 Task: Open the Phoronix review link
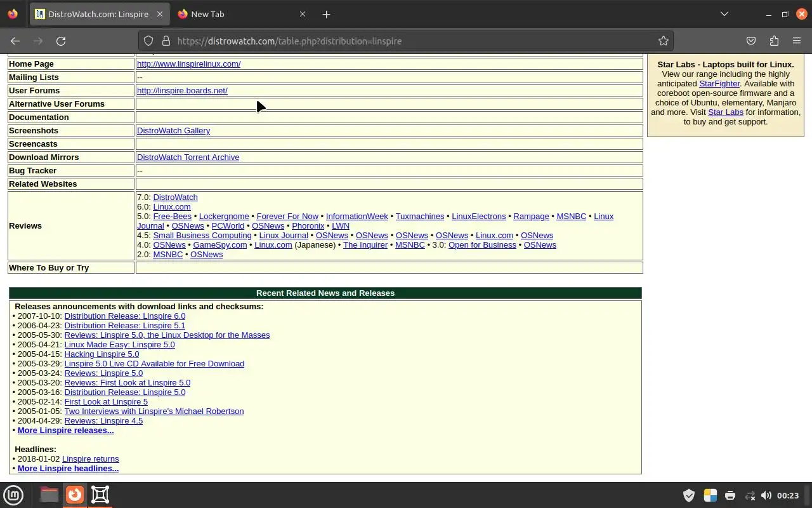coord(308,226)
